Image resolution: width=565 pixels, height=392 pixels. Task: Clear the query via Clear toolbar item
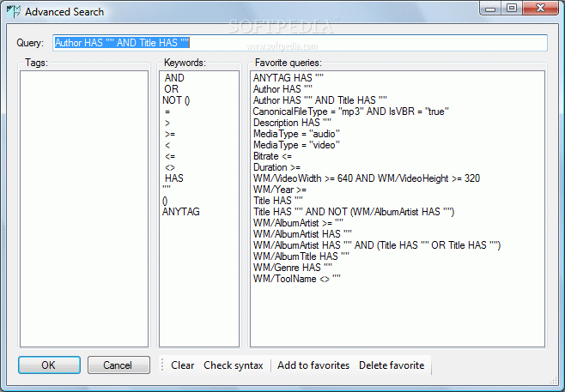pos(182,365)
